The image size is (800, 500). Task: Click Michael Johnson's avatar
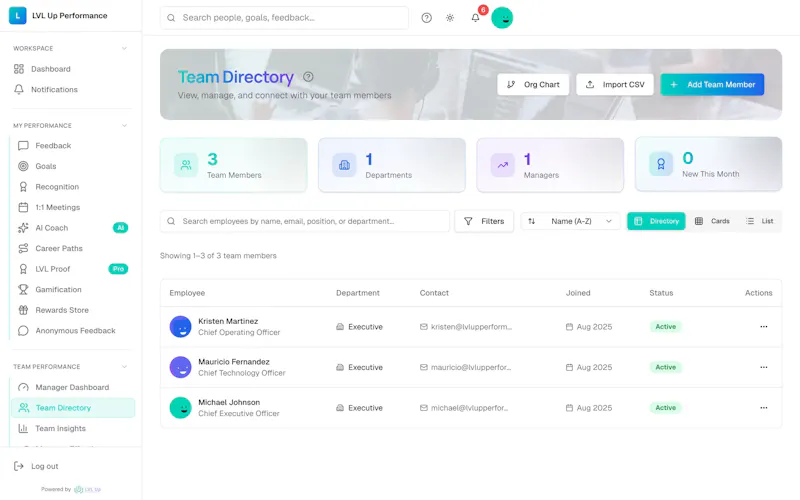tap(180, 408)
